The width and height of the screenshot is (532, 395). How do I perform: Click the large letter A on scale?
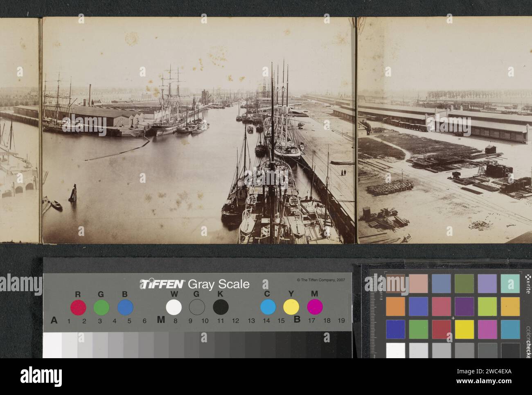tap(54, 320)
